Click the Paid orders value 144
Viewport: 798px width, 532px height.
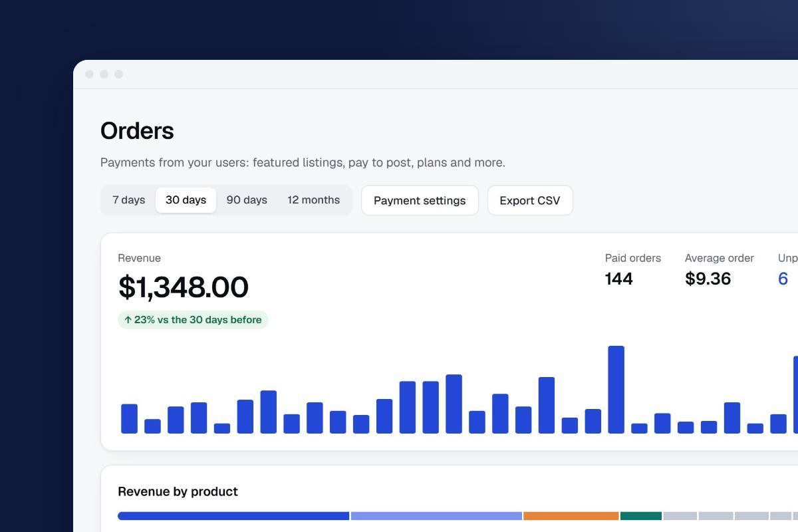pyautogui.click(x=619, y=279)
